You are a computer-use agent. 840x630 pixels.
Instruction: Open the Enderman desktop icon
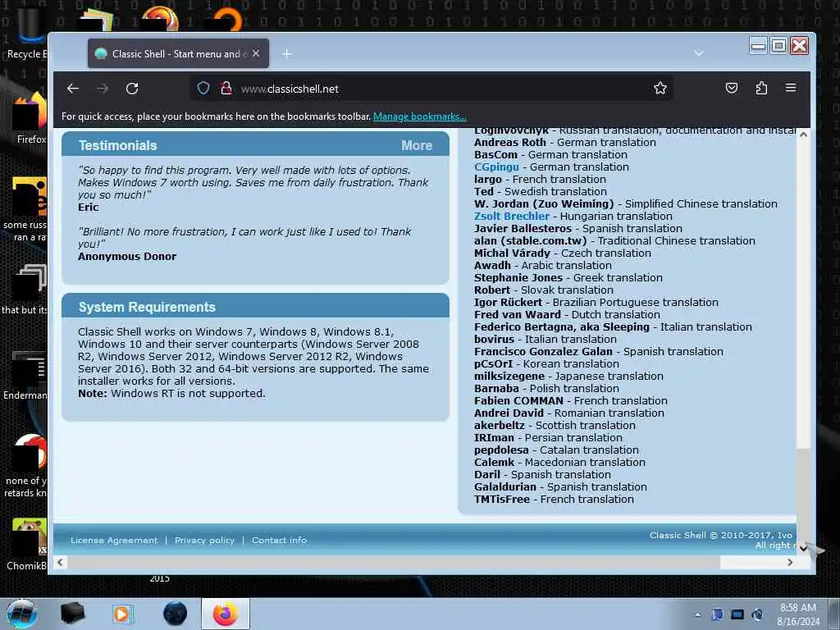coord(25,375)
